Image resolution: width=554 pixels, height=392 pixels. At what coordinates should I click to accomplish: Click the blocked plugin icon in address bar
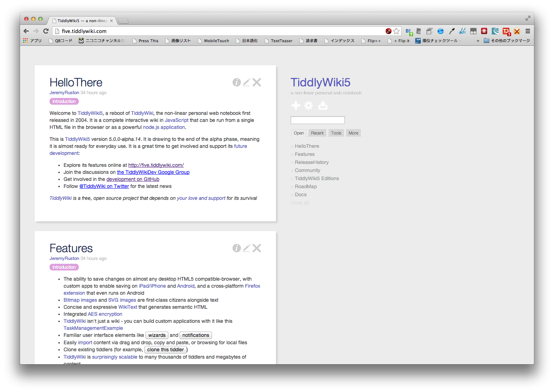click(388, 31)
